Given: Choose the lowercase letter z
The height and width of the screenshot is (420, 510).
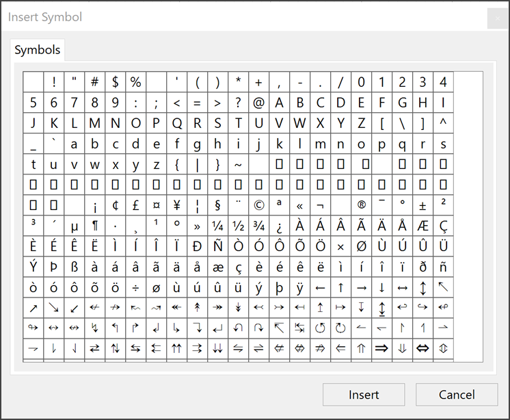Looking at the screenshot, I should coord(156,164).
